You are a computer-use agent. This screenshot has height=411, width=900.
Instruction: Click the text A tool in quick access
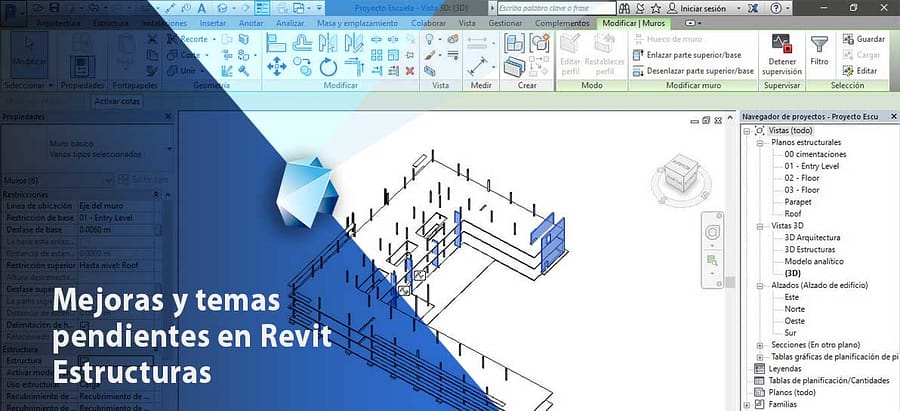201,8
